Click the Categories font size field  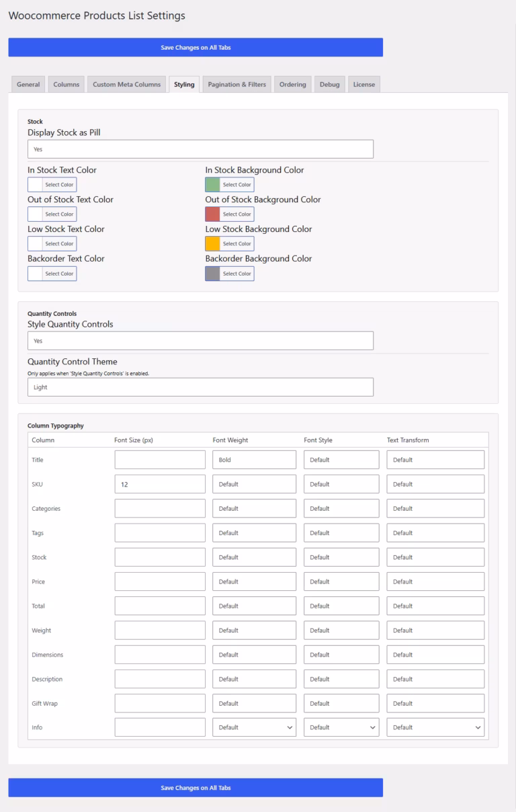click(160, 509)
